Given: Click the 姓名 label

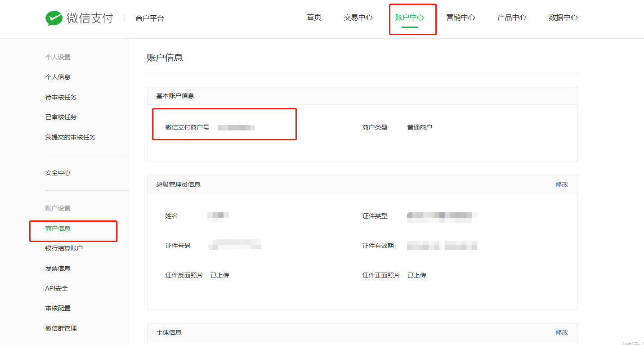Looking at the screenshot, I should (171, 216).
